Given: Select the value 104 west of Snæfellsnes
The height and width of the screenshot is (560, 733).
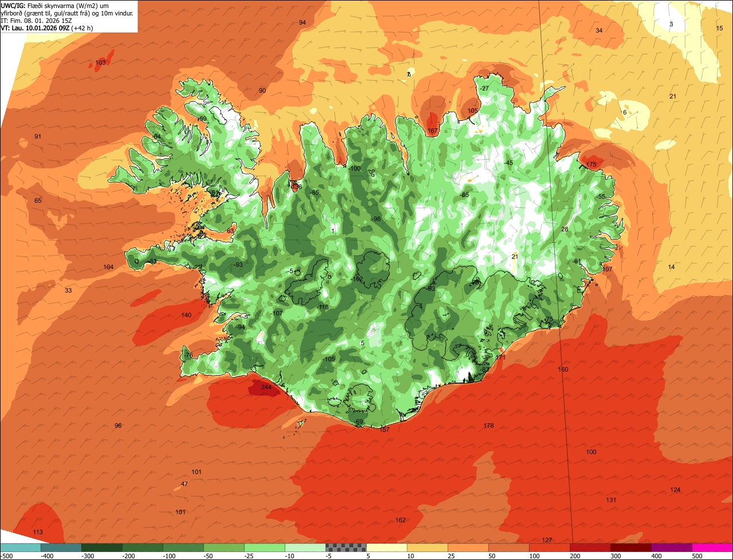Looking at the screenshot, I should click(x=108, y=267).
